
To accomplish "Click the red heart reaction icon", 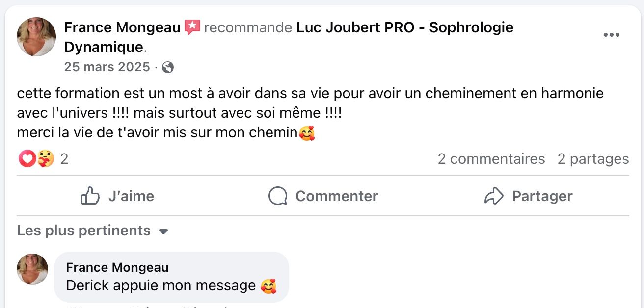I will pyautogui.click(x=27, y=159).
